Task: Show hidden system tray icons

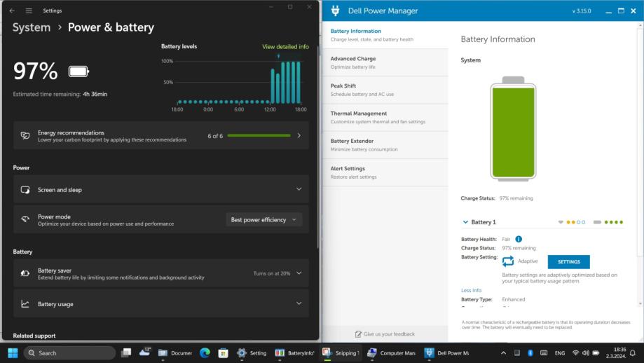Action: point(503,352)
